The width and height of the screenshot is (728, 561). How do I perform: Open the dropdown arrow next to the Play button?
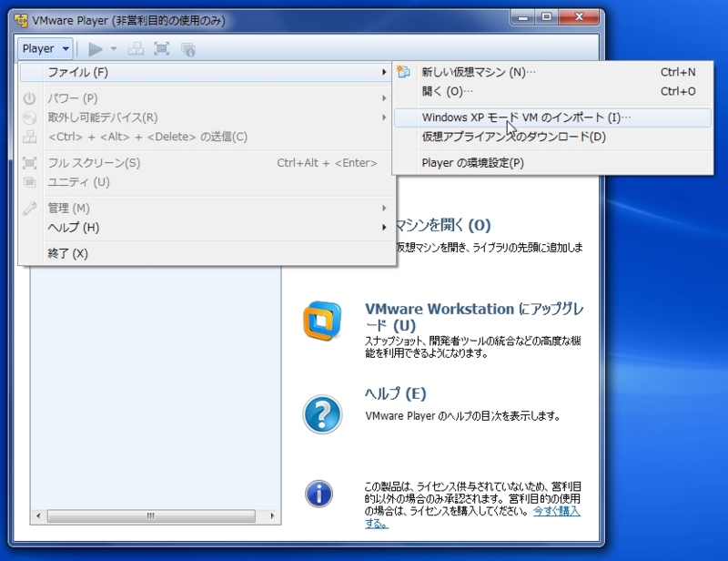tap(113, 49)
